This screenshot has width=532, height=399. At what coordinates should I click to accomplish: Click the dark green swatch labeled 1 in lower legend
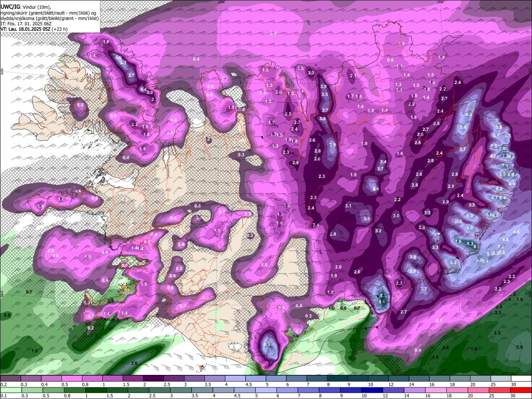(x=96, y=390)
